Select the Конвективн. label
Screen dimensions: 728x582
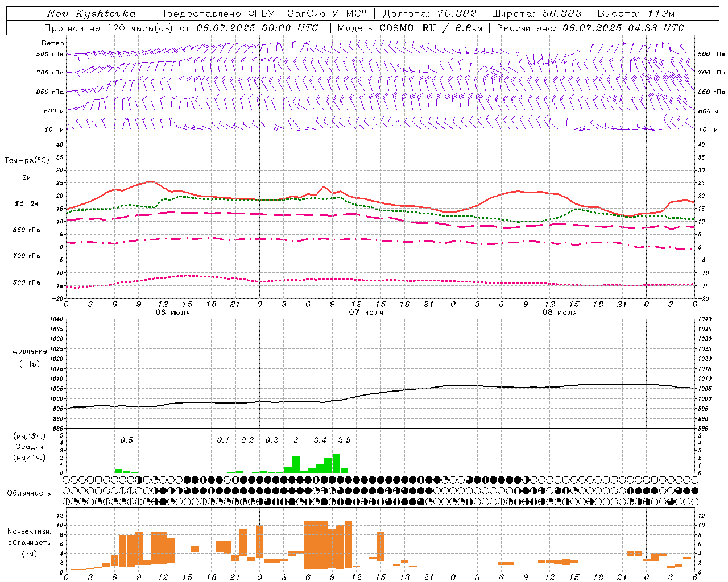(x=30, y=531)
